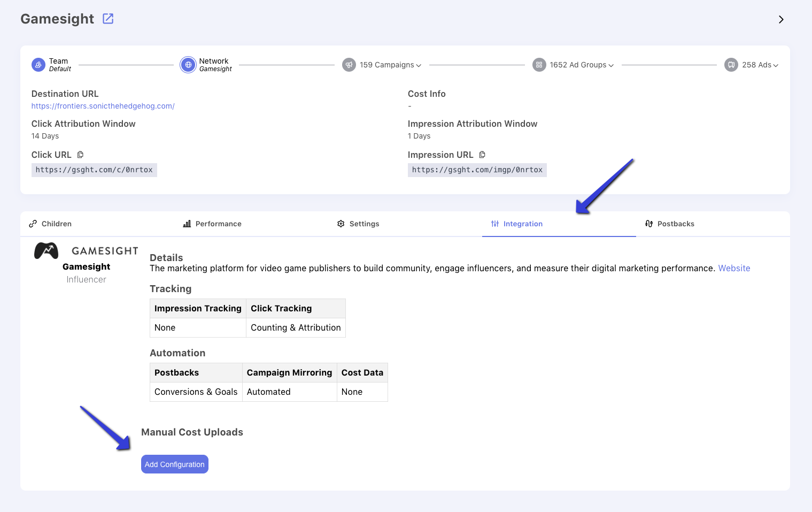Click the Cost Info heading

(427, 94)
